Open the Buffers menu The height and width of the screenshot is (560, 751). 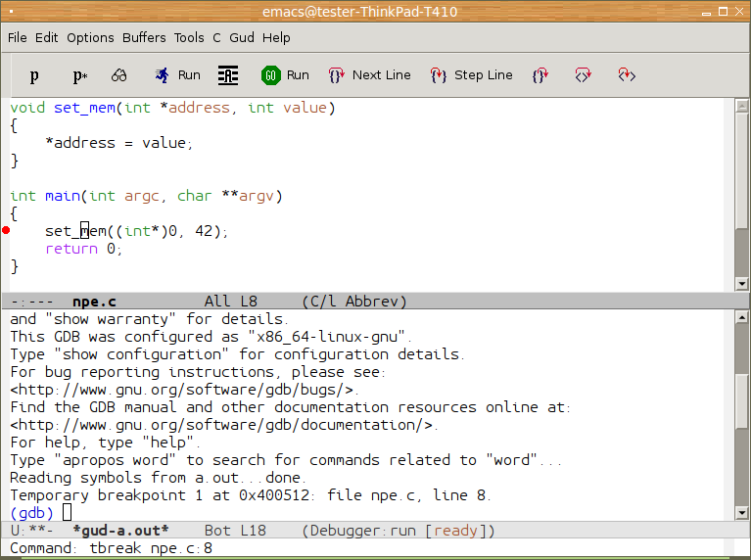[144, 37]
